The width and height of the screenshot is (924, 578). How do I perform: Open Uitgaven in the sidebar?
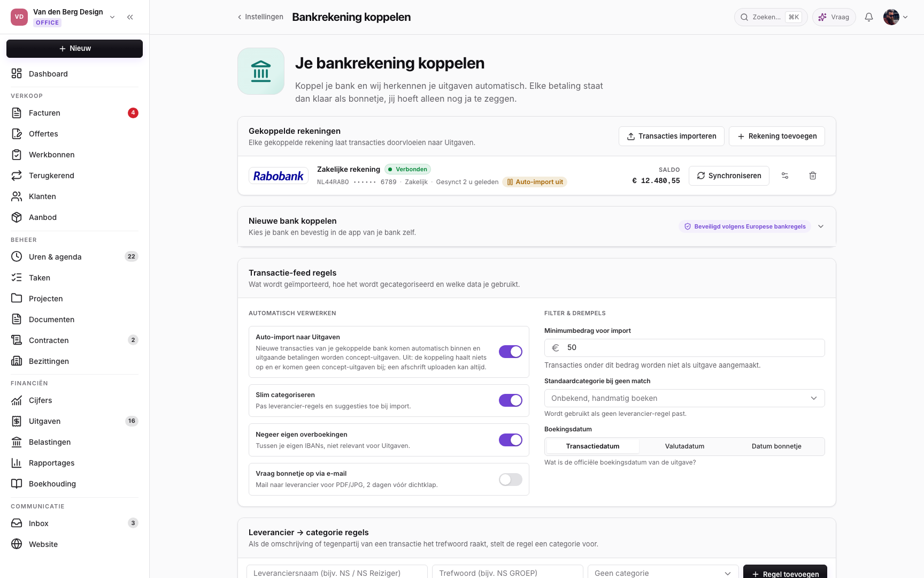click(x=74, y=421)
